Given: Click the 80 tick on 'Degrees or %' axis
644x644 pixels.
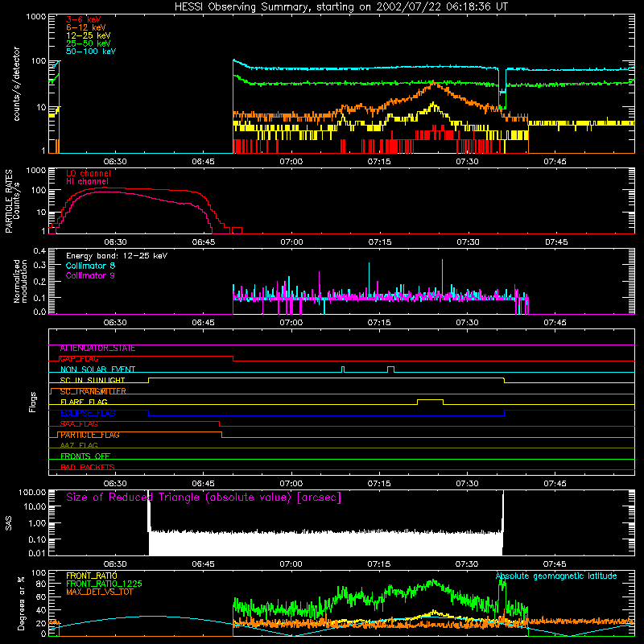Looking at the screenshot, I should coord(41,584).
